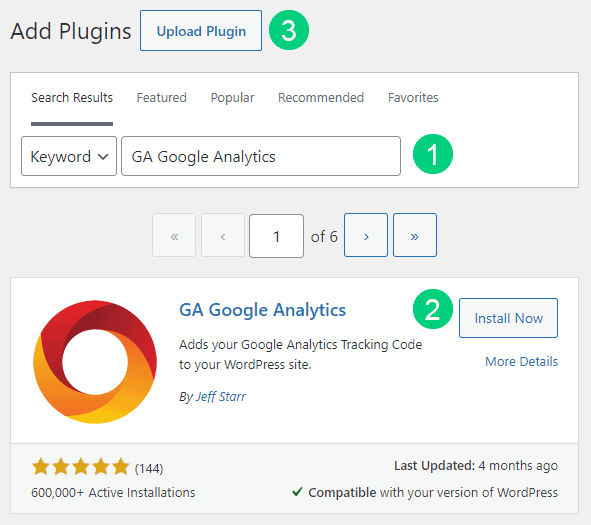Click the five-star rating icons
Image resolution: width=591 pixels, height=525 pixels.
[x=81, y=467]
